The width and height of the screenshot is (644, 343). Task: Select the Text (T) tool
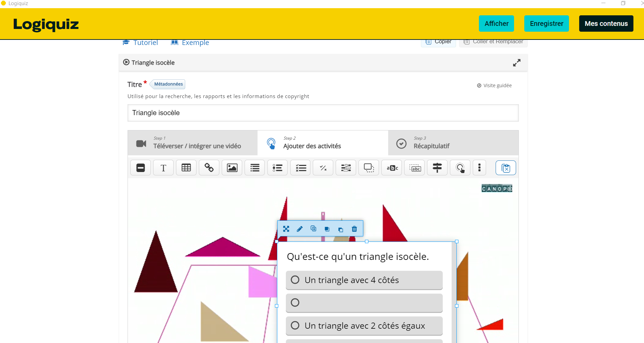pos(163,168)
